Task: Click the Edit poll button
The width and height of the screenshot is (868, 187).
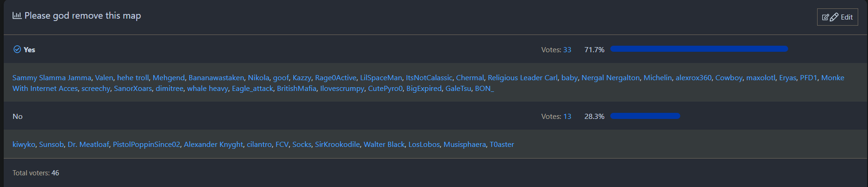Action: [837, 17]
